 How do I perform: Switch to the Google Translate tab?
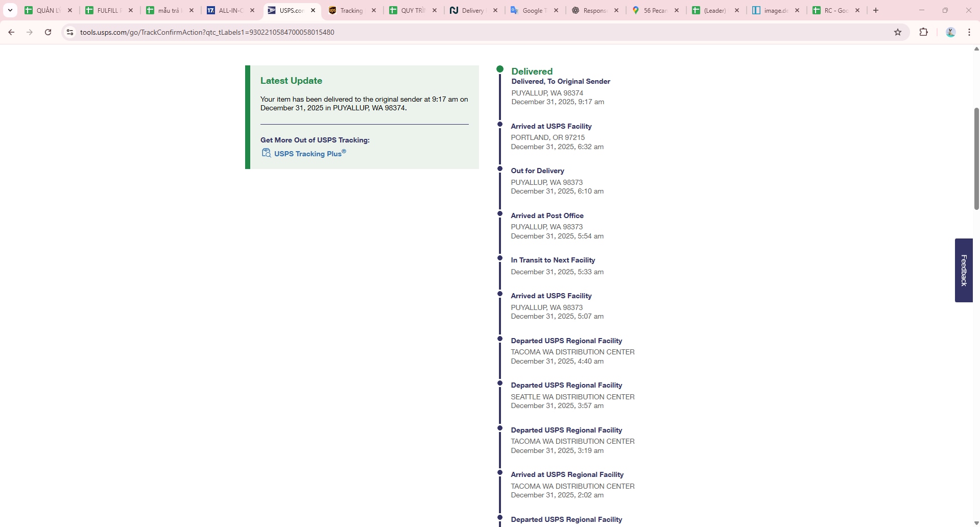pyautogui.click(x=532, y=10)
